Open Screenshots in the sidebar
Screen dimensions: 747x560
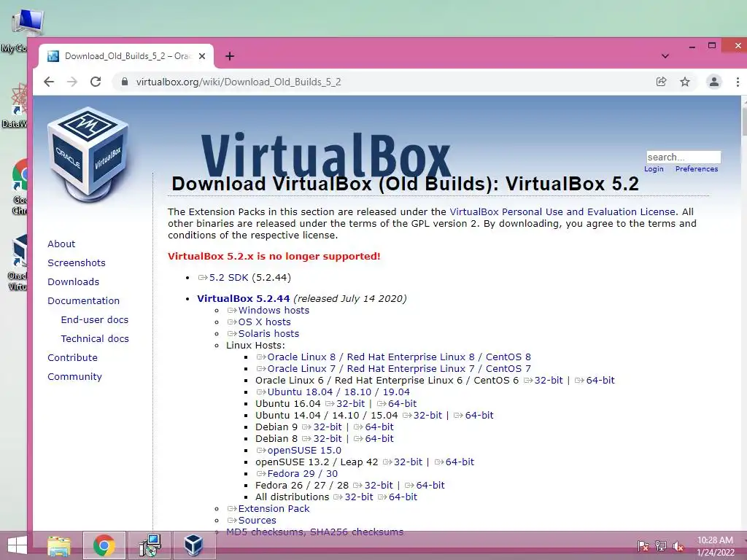(x=77, y=262)
